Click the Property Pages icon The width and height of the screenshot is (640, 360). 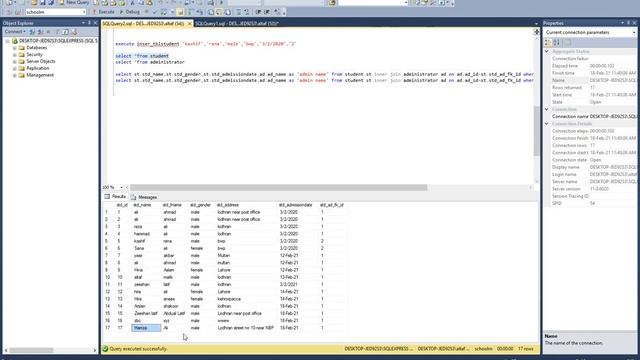568,42
